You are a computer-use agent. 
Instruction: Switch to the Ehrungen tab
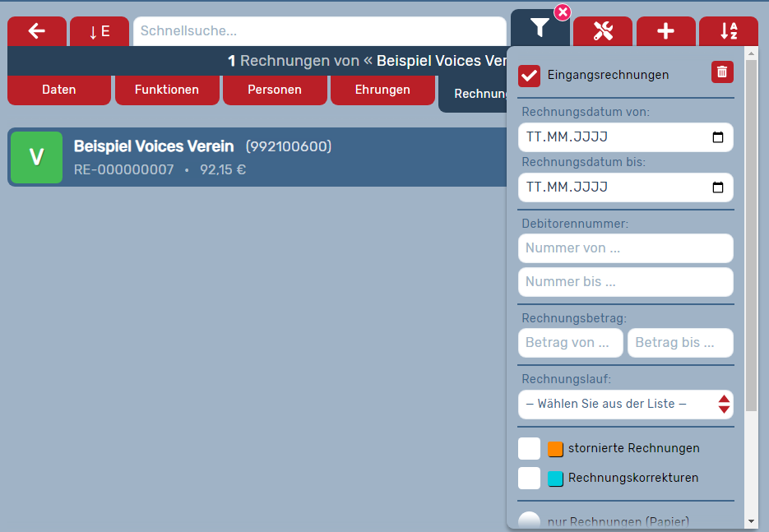(382, 90)
